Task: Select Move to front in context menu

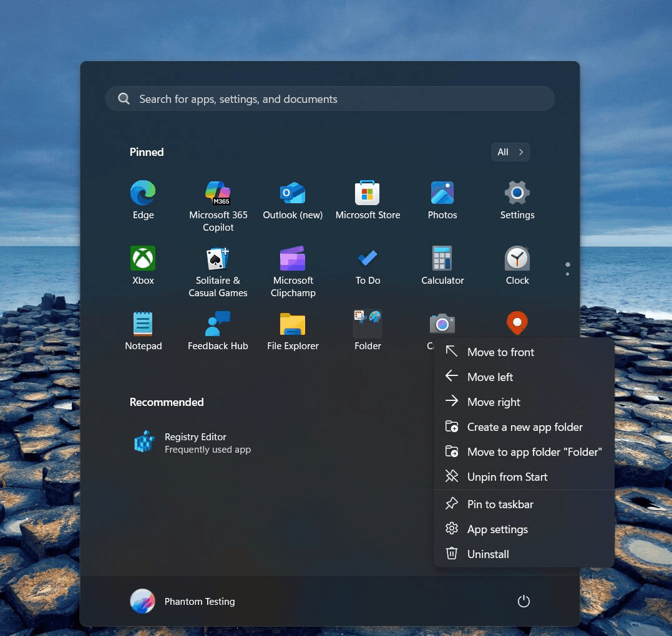Action: [523, 352]
